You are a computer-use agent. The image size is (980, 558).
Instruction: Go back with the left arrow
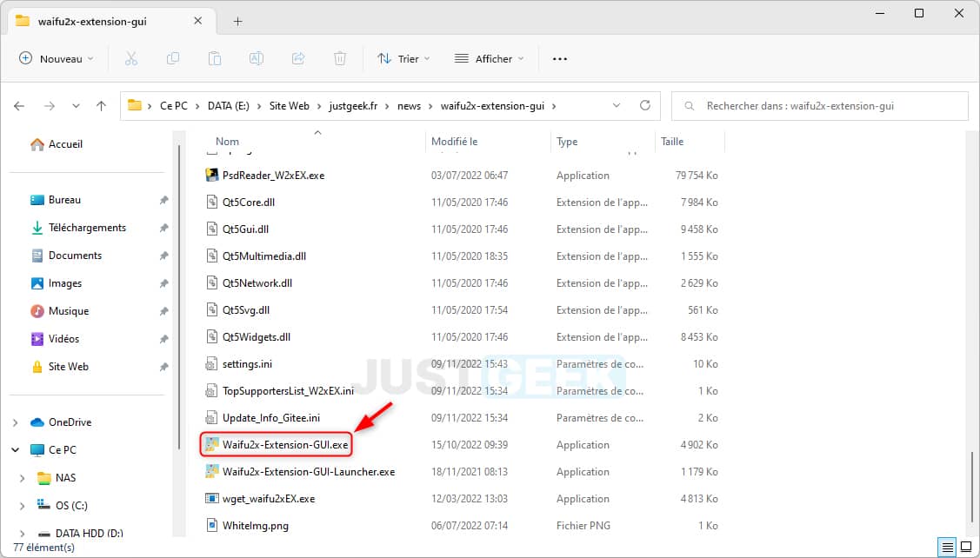(19, 106)
